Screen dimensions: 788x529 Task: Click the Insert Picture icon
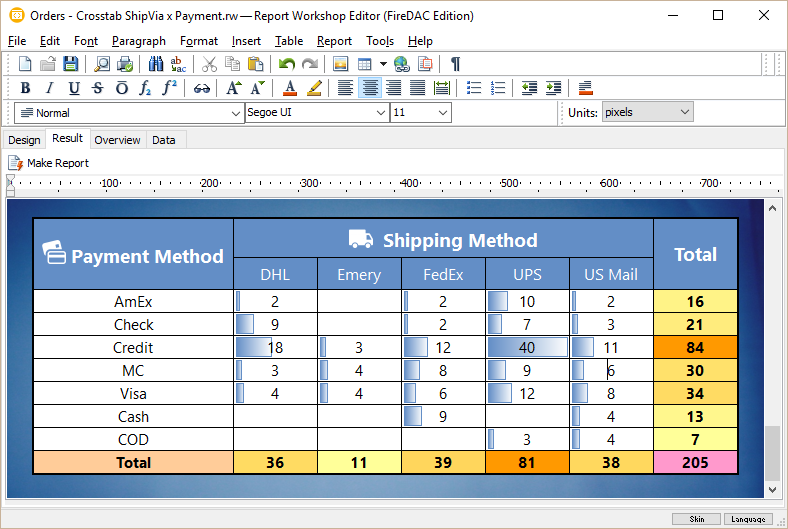coord(340,64)
